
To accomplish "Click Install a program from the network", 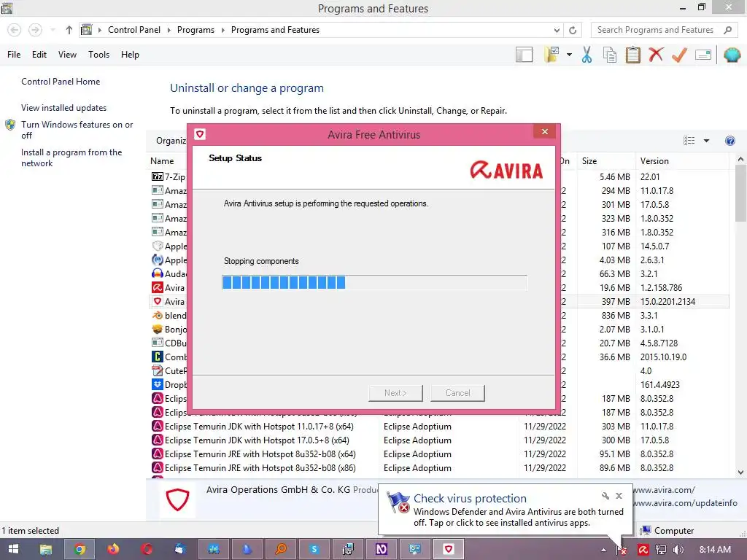I will [x=71, y=157].
